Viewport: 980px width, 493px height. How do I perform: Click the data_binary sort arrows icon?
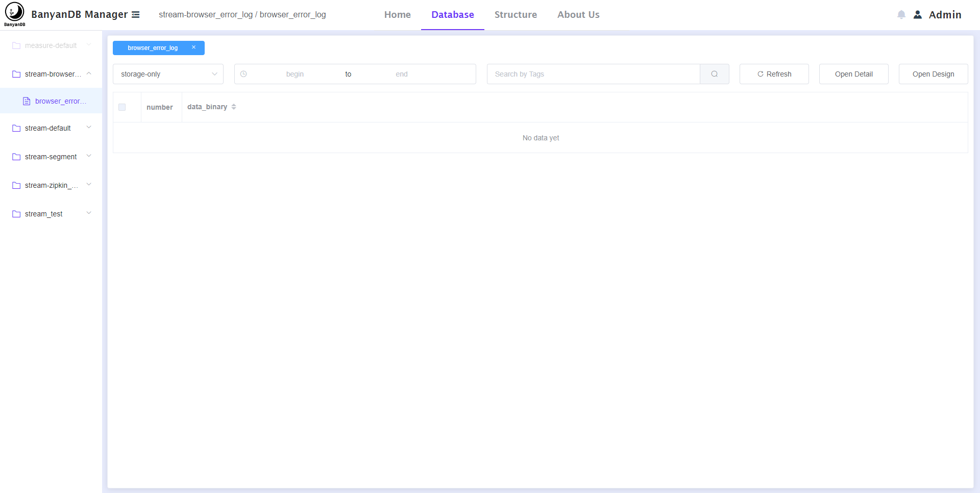point(234,107)
